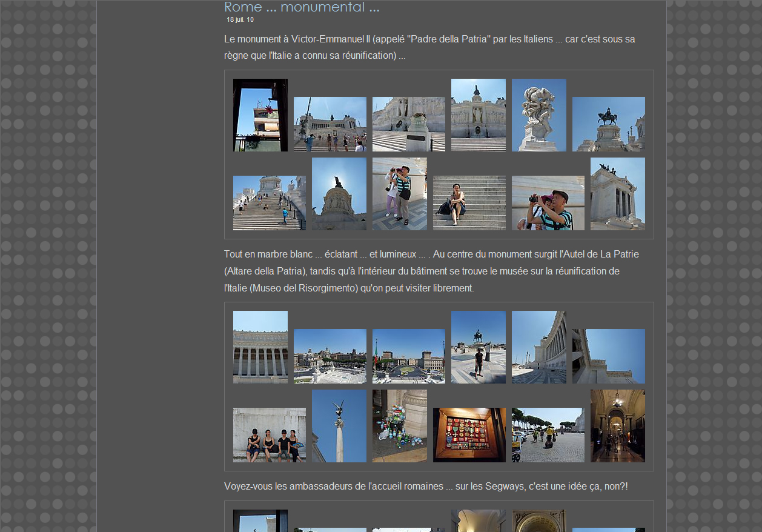Open the backlit statue silhouette thumbnail
The width and height of the screenshot is (762, 532).
pyautogui.click(x=339, y=194)
